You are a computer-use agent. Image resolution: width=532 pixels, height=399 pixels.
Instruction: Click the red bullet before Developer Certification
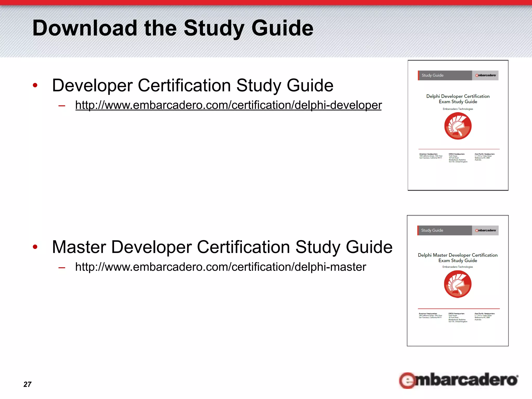click(35, 85)
